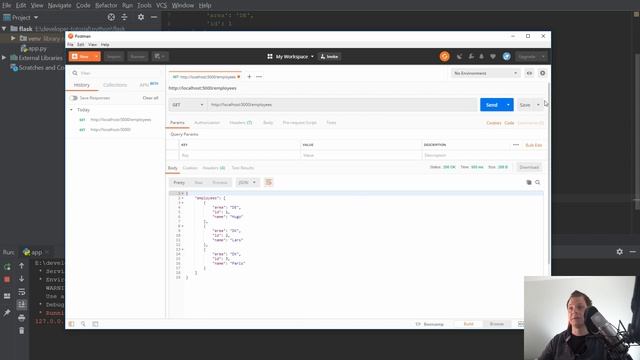This screenshot has height=360, width=640.
Task: Toggle the Save Responses switch
Action: click(x=73, y=98)
